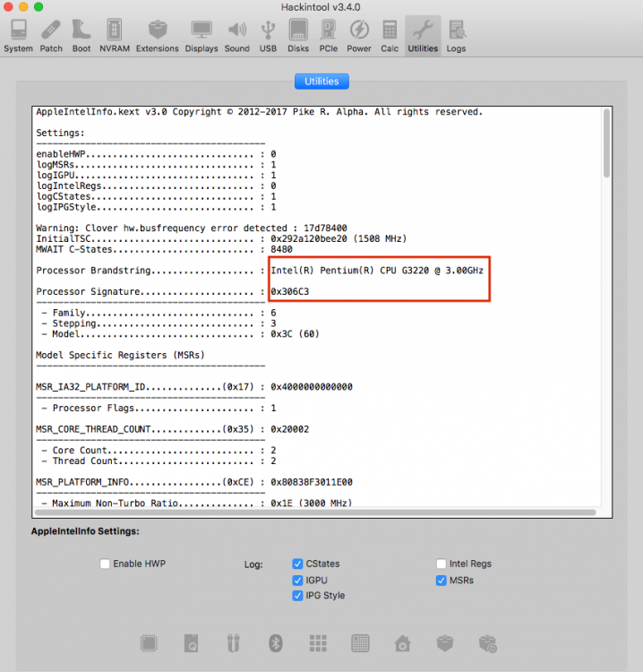Open the Disks section
This screenshot has width=643, height=672.
(298, 36)
